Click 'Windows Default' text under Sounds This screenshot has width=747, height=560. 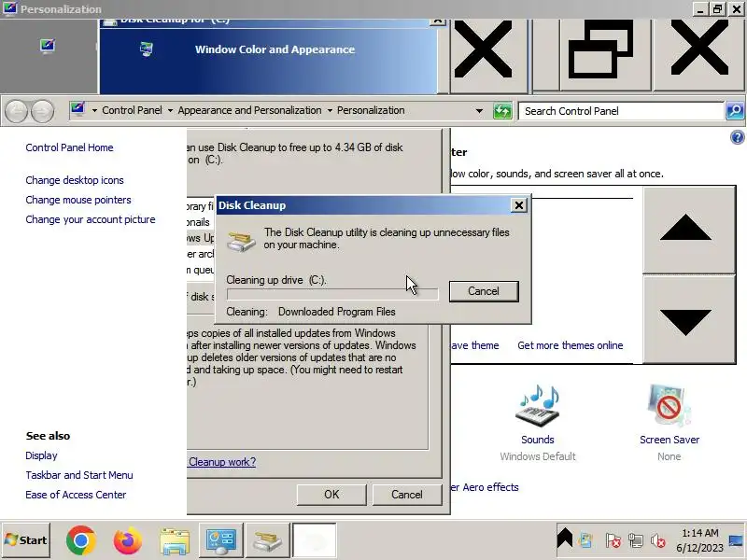tap(538, 456)
